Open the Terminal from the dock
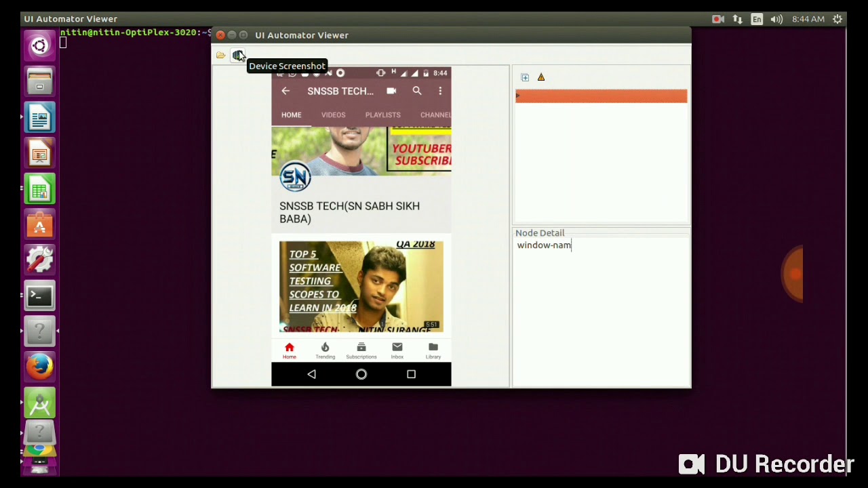 [x=39, y=296]
